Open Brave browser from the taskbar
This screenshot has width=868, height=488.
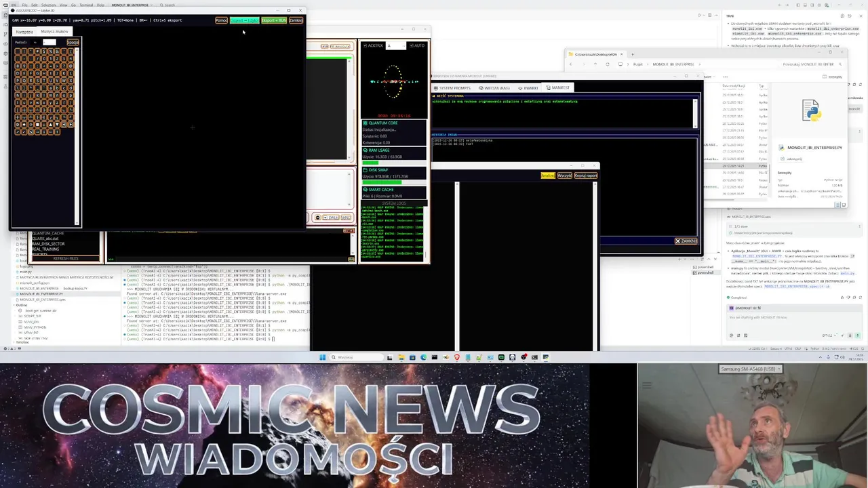click(x=457, y=357)
